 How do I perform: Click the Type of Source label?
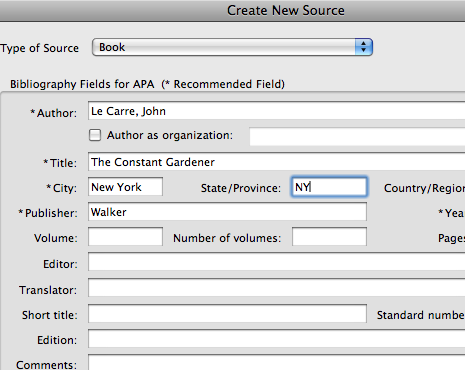[39, 48]
